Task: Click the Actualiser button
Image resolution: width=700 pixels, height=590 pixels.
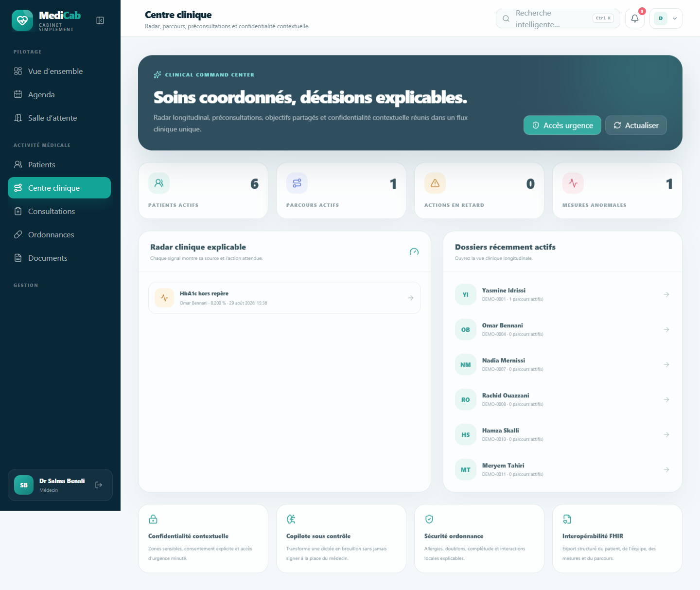Action: pos(636,125)
